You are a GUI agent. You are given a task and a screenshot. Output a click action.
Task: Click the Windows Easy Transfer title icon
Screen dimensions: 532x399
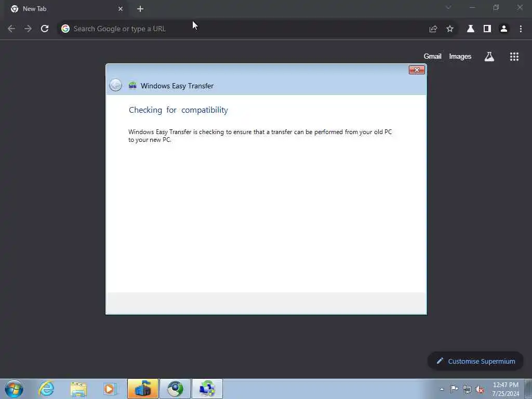[132, 86]
